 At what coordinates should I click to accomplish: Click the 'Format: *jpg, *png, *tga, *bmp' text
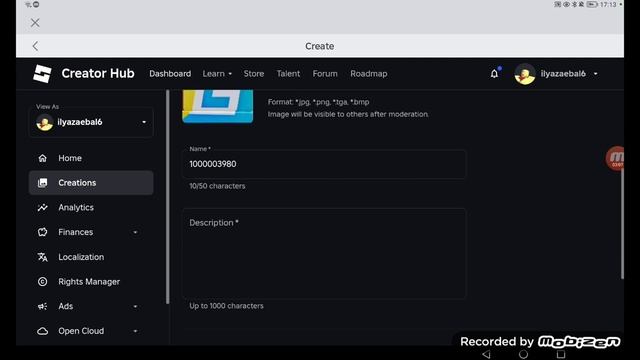[x=318, y=102]
